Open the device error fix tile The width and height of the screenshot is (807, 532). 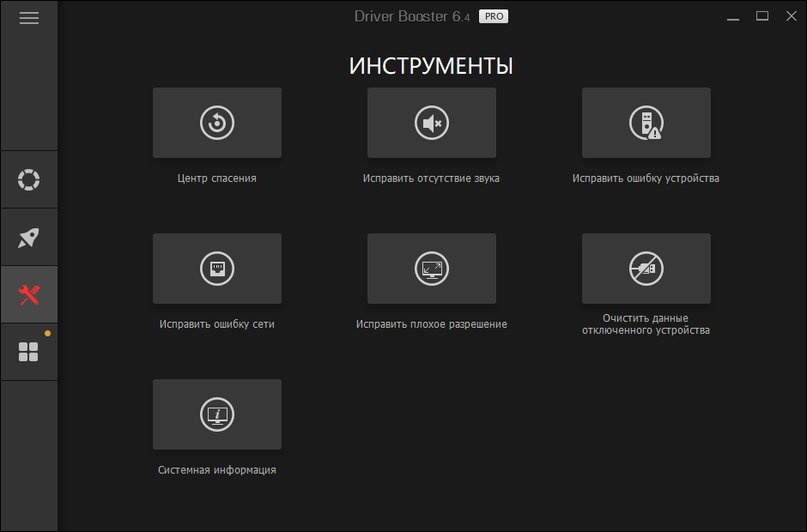pyautogui.click(x=646, y=123)
